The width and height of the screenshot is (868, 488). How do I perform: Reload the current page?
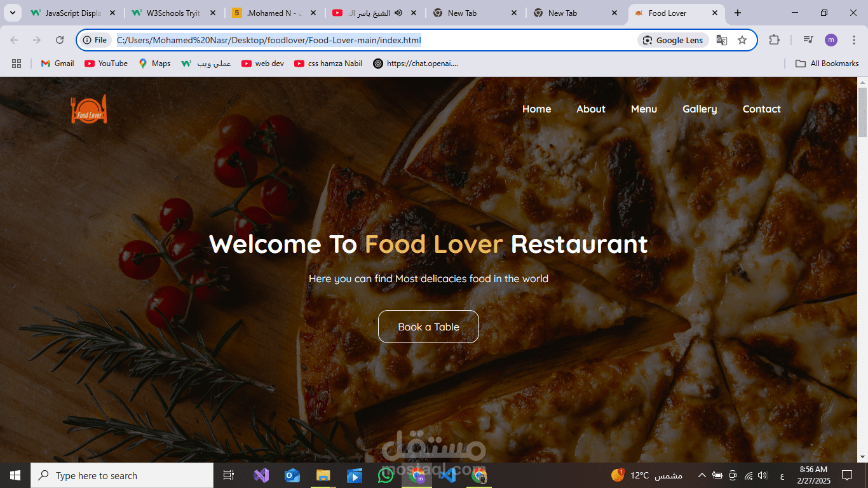(x=60, y=40)
